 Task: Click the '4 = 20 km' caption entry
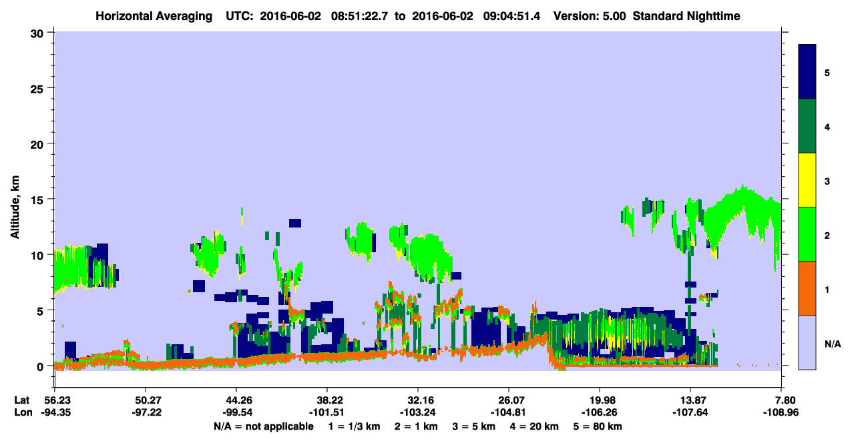coord(535,426)
